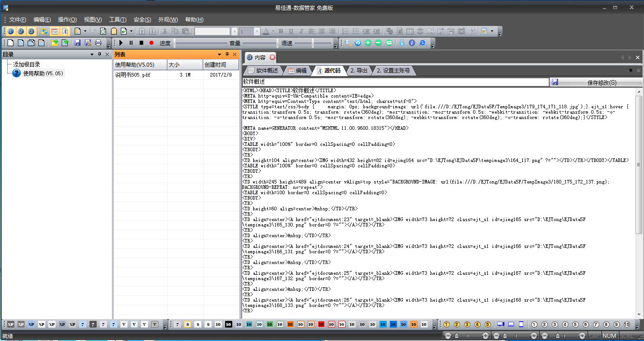Open the 目录 panel dropdown arrow
Image resolution: width=644 pixels, height=341 pixels.
click(x=92, y=54)
